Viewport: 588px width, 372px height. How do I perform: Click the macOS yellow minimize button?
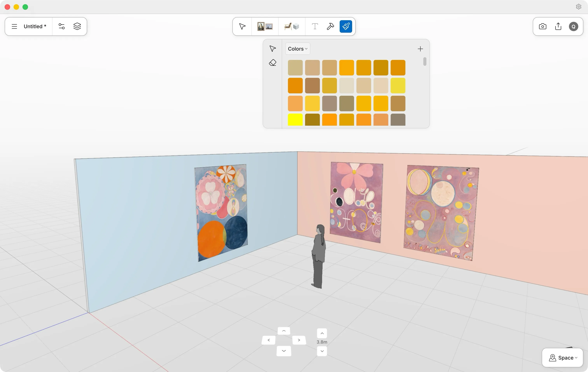pos(16,7)
